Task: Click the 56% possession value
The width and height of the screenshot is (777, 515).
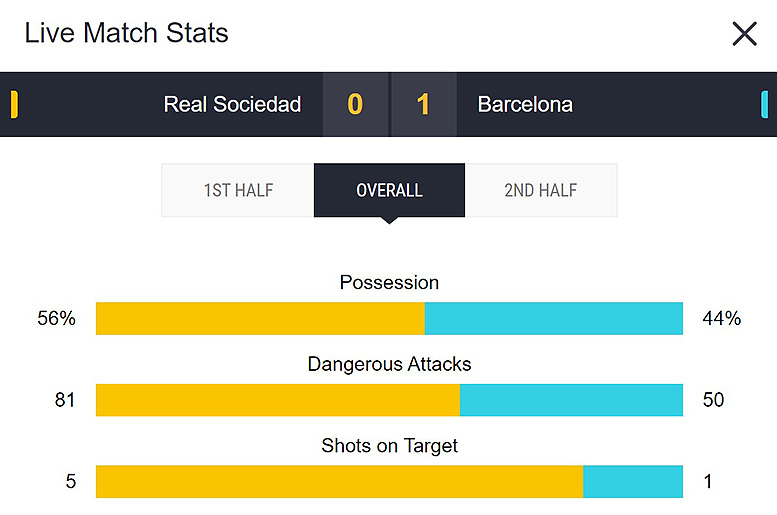Action: tap(56, 318)
